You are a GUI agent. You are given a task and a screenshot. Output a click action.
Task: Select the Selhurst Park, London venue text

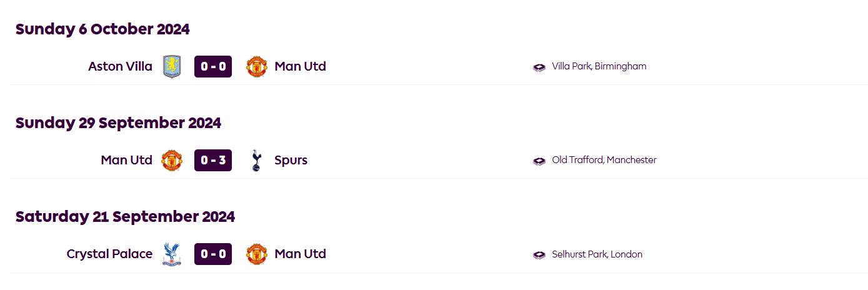[597, 254]
